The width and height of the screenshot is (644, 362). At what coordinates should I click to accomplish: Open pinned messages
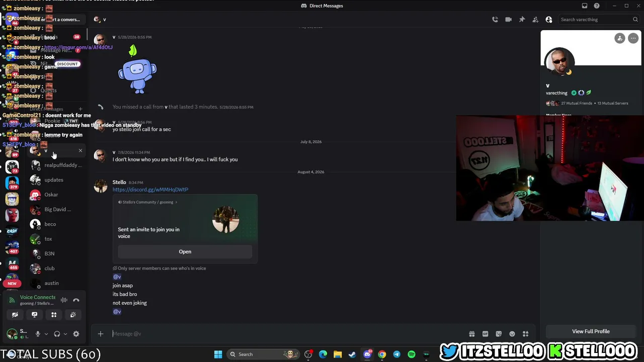tap(522, 20)
